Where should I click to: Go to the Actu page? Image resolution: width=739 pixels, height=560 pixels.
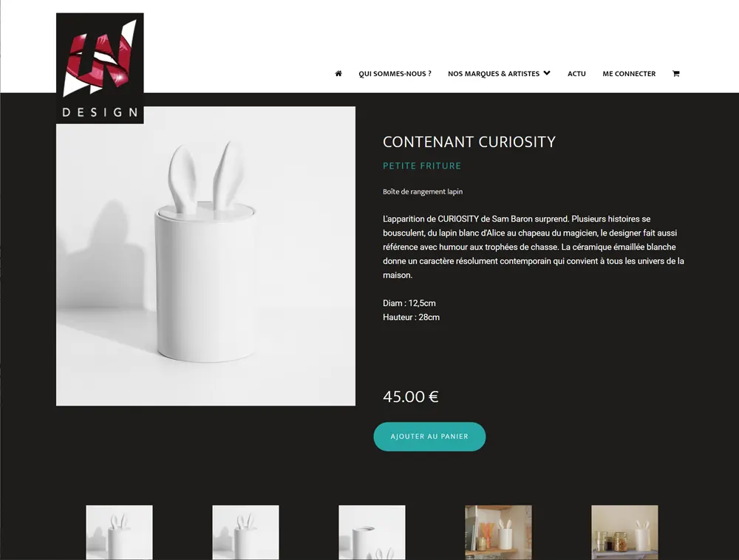576,73
